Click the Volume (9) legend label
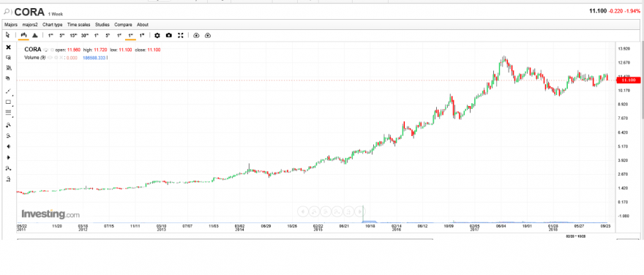This screenshot has height=275, width=644. (35, 58)
